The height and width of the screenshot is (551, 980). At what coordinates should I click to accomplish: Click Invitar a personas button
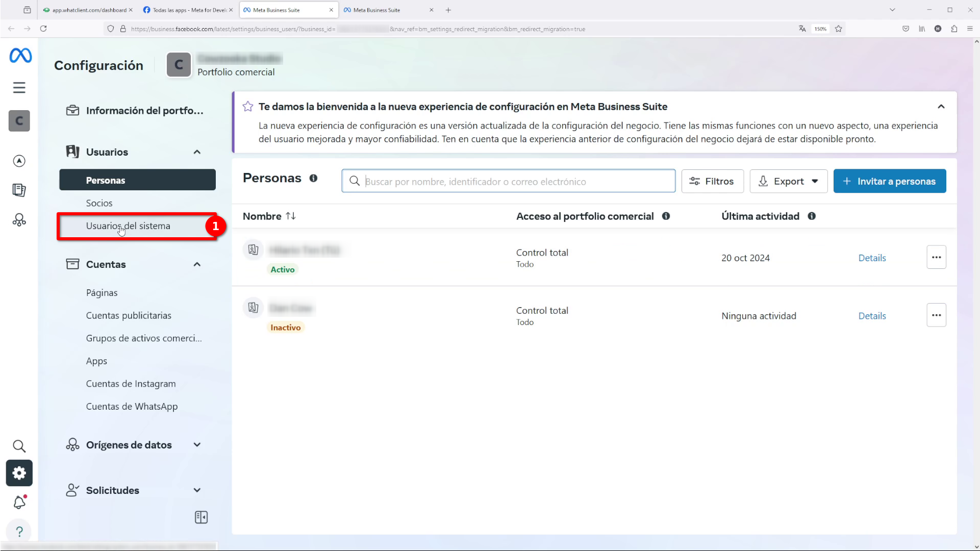click(x=890, y=181)
